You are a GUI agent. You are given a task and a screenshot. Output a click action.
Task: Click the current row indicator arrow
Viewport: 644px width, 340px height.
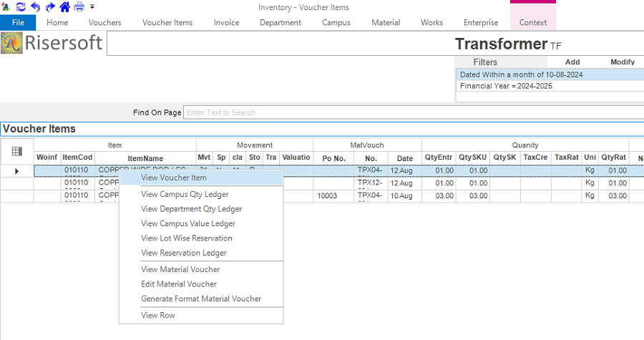17,171
